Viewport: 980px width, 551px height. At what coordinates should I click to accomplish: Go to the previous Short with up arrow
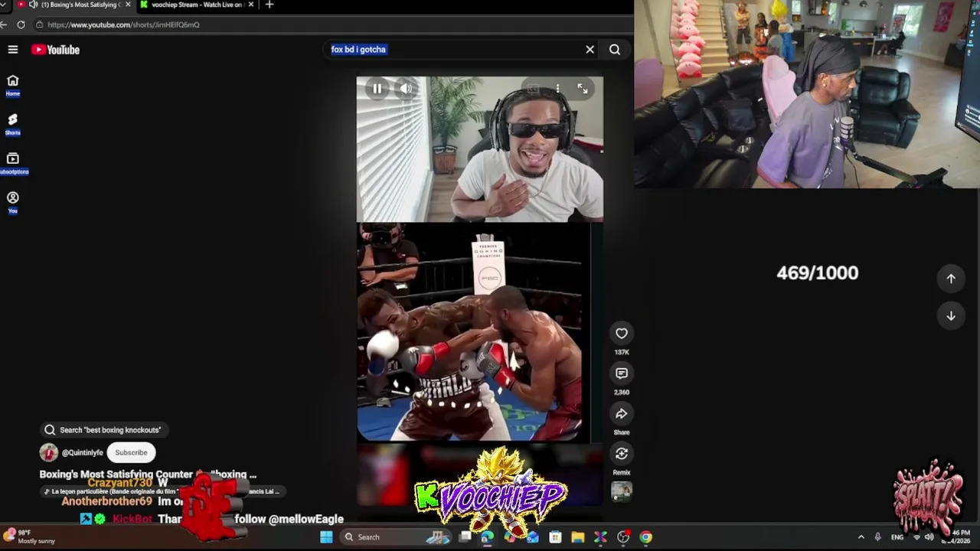951,279
